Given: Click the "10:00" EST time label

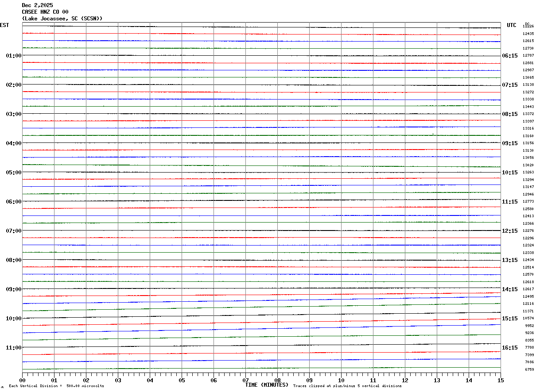Looking at the screenshot, I should 14,319.
